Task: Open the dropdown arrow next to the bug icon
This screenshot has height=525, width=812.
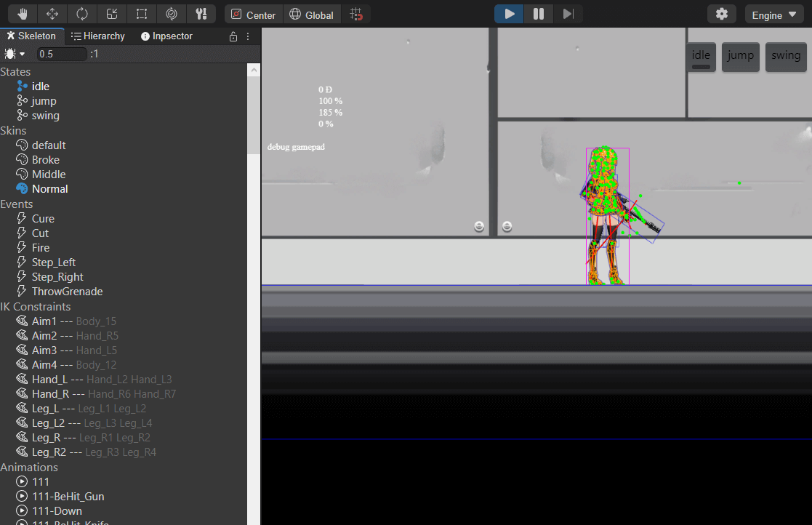Action: 20,54
